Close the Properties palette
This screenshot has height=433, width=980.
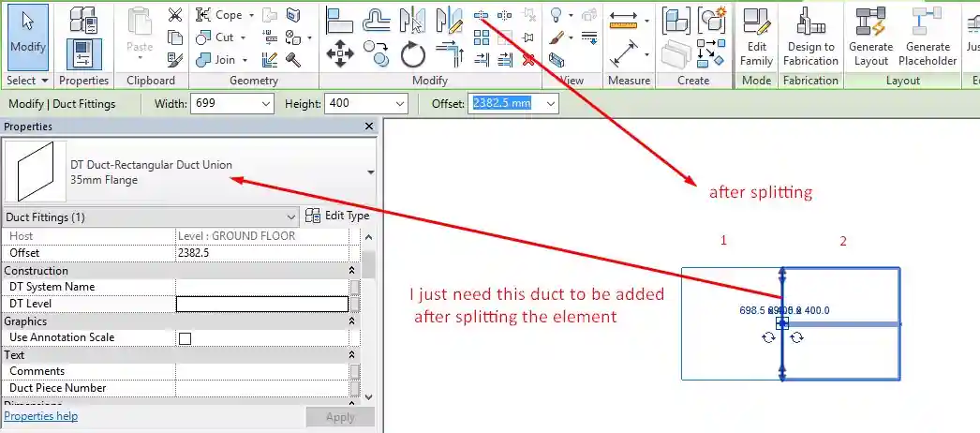(x=369, y=127)
